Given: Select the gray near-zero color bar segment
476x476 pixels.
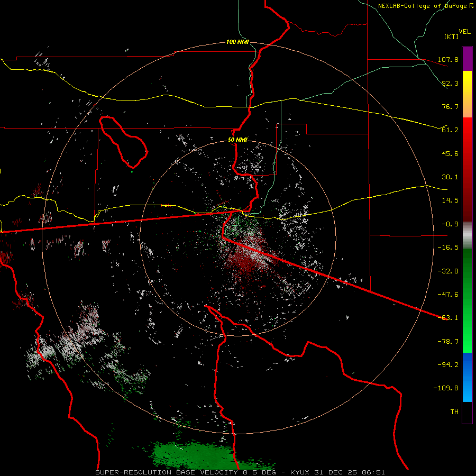Looking at the screenshot, I should point(467,235).
